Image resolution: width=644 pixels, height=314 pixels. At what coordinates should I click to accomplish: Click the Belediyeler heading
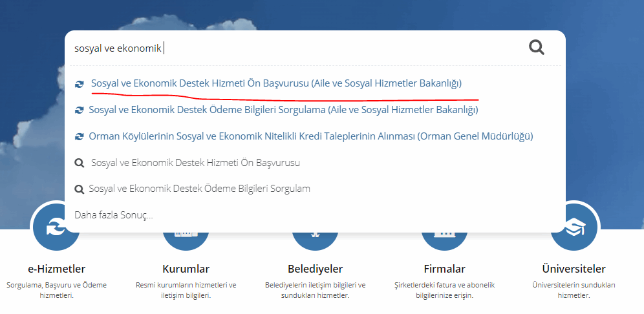[316, 269]
